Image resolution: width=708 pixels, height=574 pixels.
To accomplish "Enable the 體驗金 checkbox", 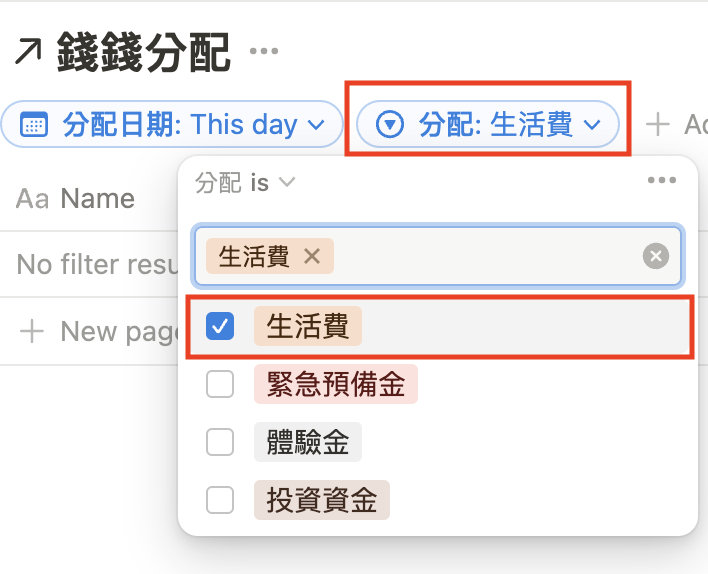I will click(220, 442).
